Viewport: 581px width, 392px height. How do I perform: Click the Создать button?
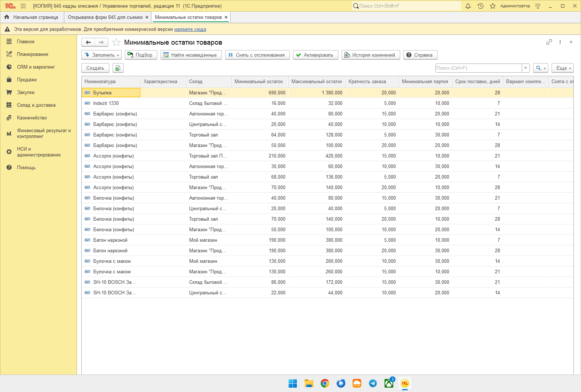95,68
